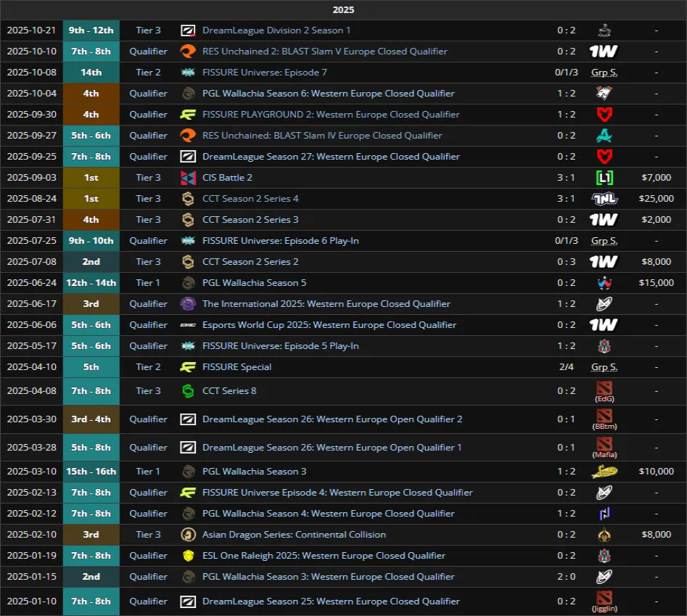Open DreamLeague Season 27 Closed Qualifier link
The width and height of the screenshot is (687, 616).
331,157
